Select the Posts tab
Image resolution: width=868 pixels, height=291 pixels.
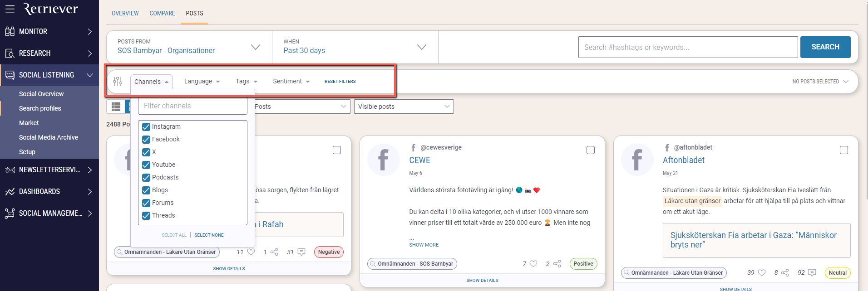[x=194, y=13]
